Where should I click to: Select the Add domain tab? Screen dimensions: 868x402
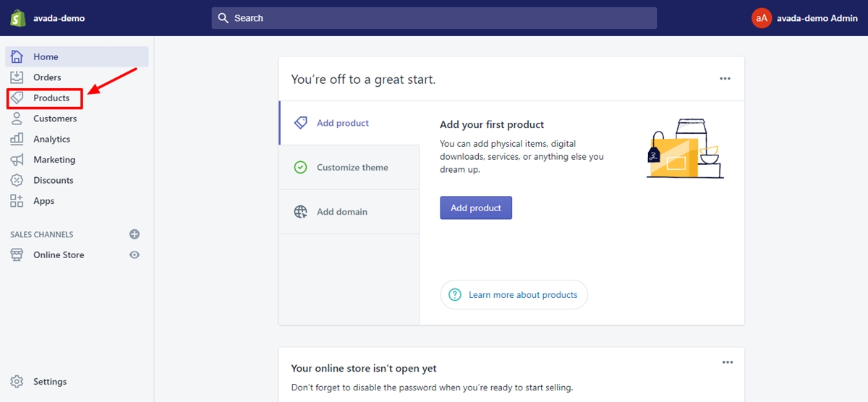[349, 212]
